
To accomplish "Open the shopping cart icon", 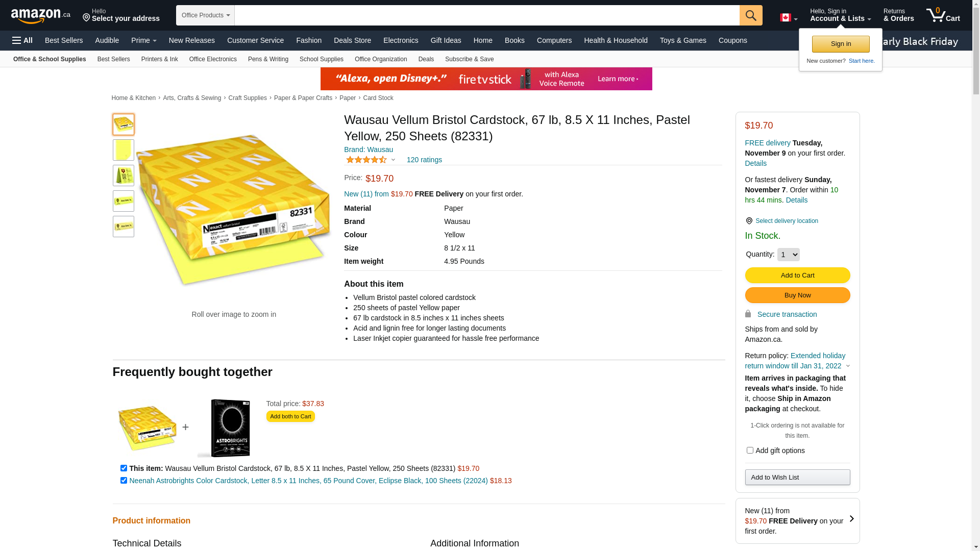I will point(942,15).
